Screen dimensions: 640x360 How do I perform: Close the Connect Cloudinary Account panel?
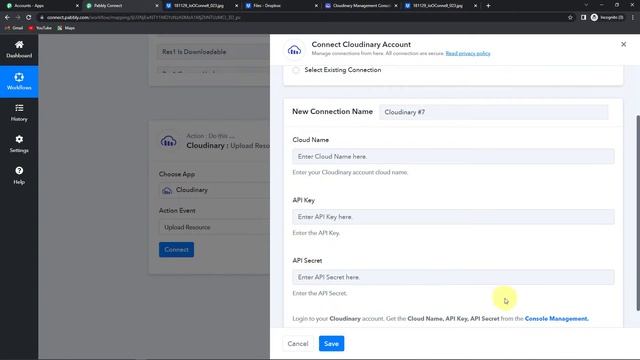pos(623,44)
